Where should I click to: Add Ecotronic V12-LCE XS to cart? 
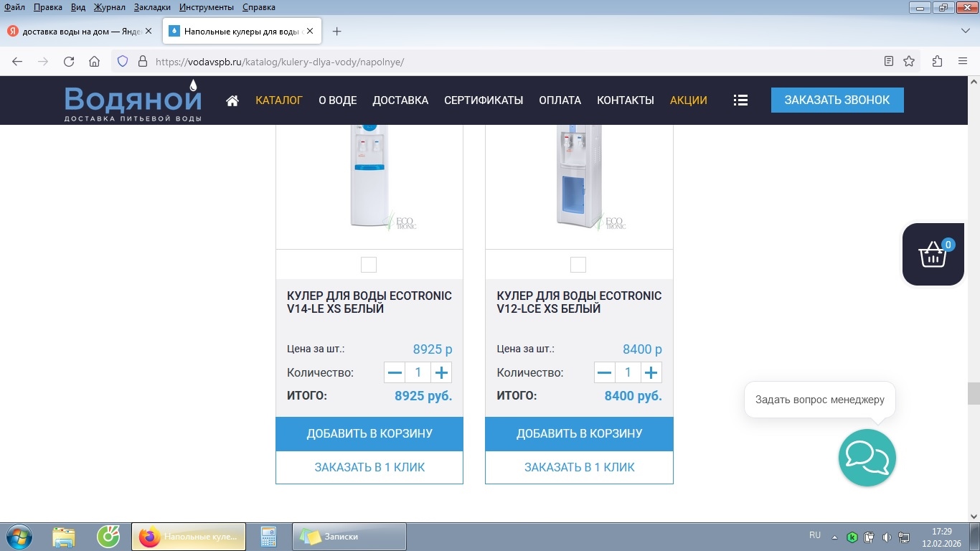579,433
